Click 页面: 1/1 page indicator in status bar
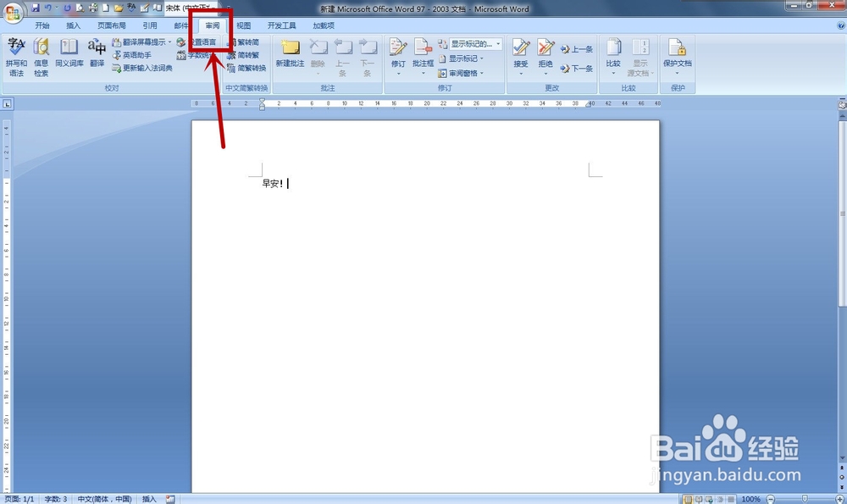This screenshot has height=504, width=847. point(19,499)
